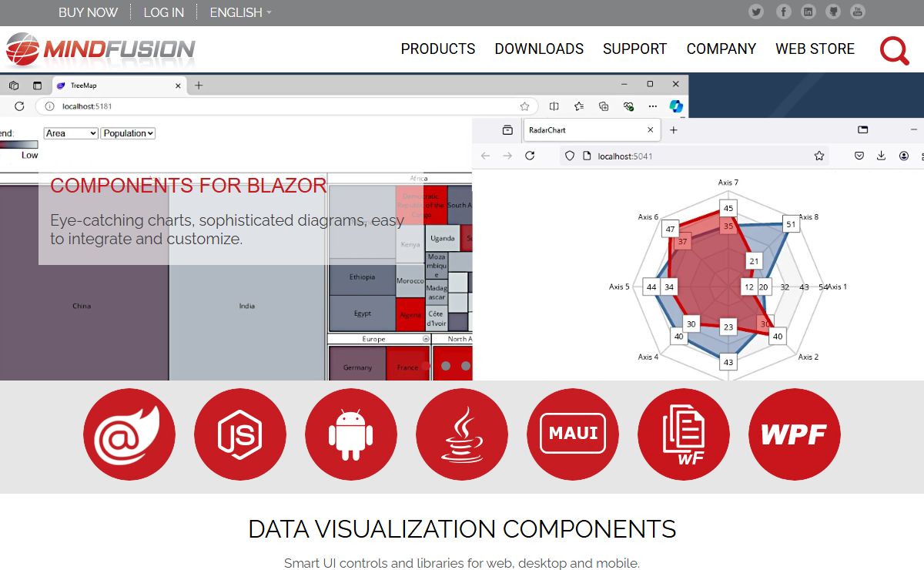Open the Area dropdown in TreeMap
This screenshot has width=924, height=570.
(71, 133)
